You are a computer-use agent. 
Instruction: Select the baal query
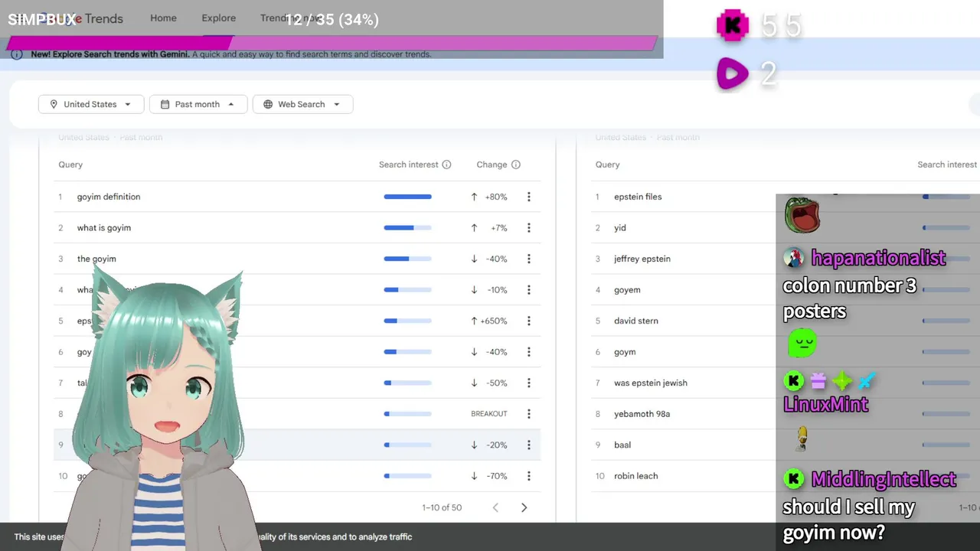(622, 445)
